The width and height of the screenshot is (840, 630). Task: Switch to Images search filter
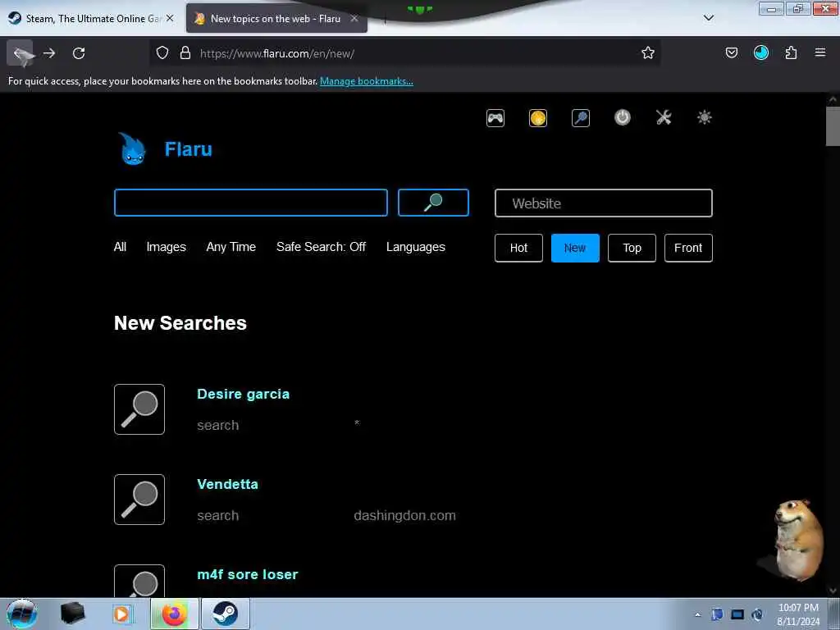click(166, 247)
